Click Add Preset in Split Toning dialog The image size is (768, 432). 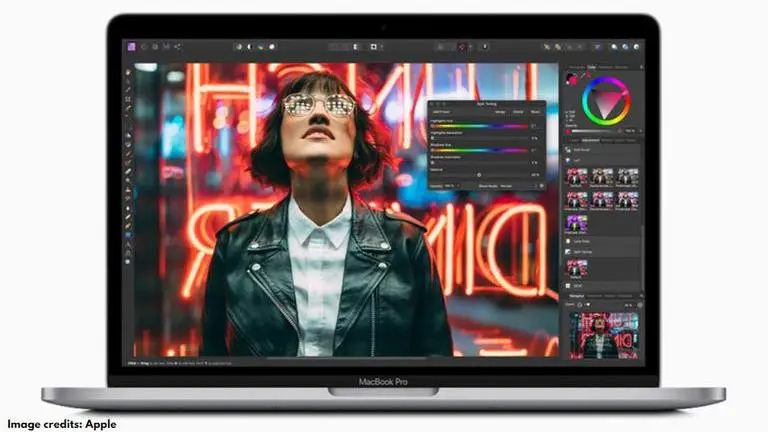(x=441, y=112)
